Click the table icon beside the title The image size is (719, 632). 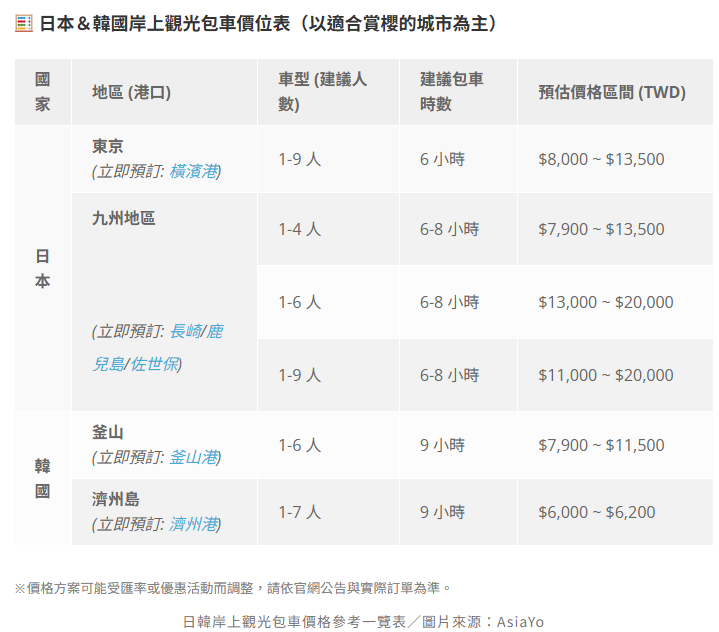point(24,24)
